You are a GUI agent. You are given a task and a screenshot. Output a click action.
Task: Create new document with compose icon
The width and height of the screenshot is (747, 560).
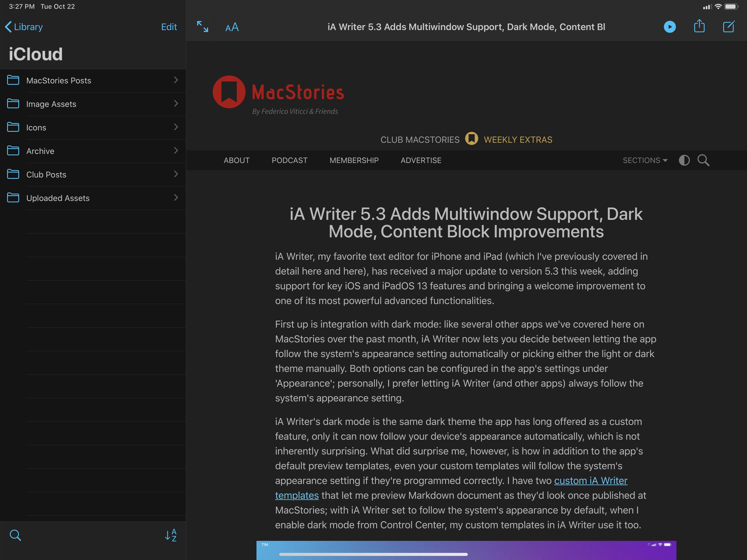[728, 26]
